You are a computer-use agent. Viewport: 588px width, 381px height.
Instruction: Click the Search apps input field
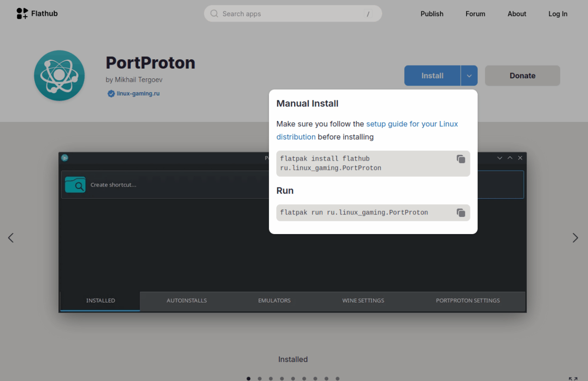pos(293,13)
